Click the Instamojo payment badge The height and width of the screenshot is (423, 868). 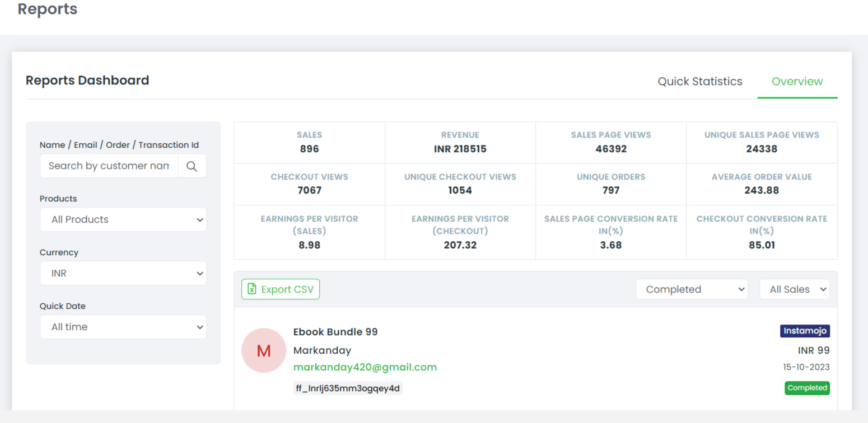pos(805,331)
